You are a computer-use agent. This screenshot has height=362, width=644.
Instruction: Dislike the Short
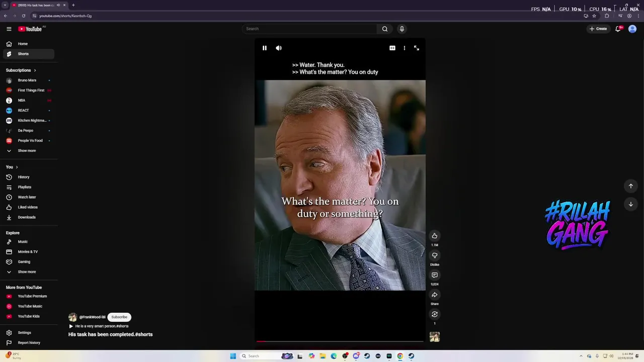[435, 255]
